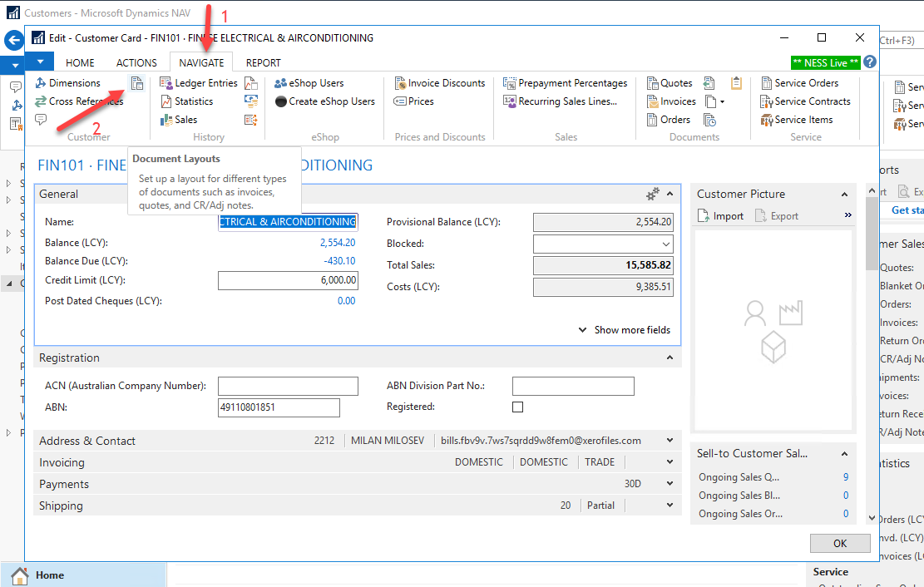Switch to the REPORT tab
The width and height of the screenshot is (924, 587).
pos(264,62)
